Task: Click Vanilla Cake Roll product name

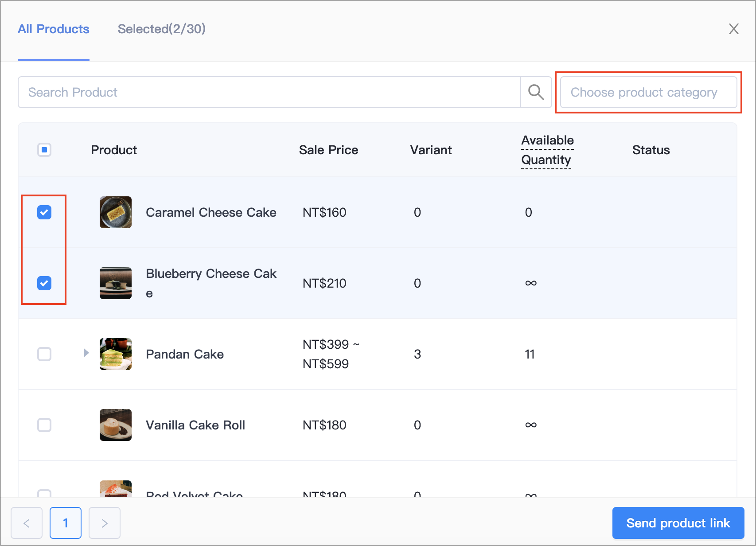Action: coord(195,425)
